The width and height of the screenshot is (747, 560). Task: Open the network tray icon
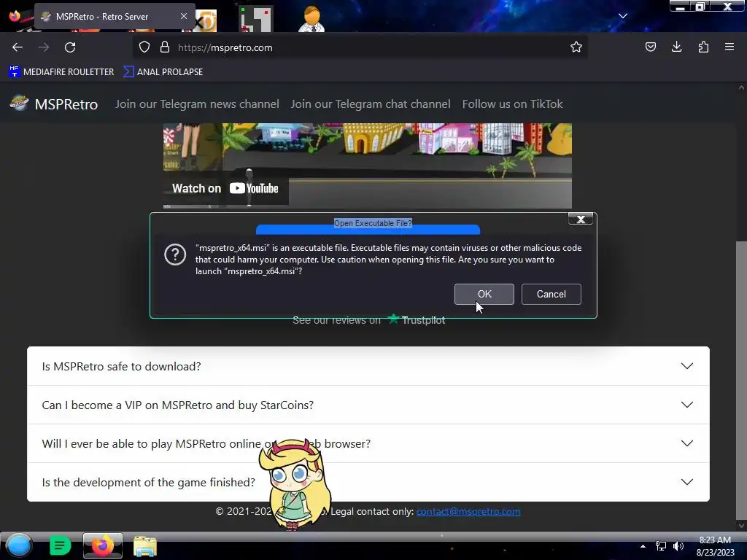click(x=661, y=546)
